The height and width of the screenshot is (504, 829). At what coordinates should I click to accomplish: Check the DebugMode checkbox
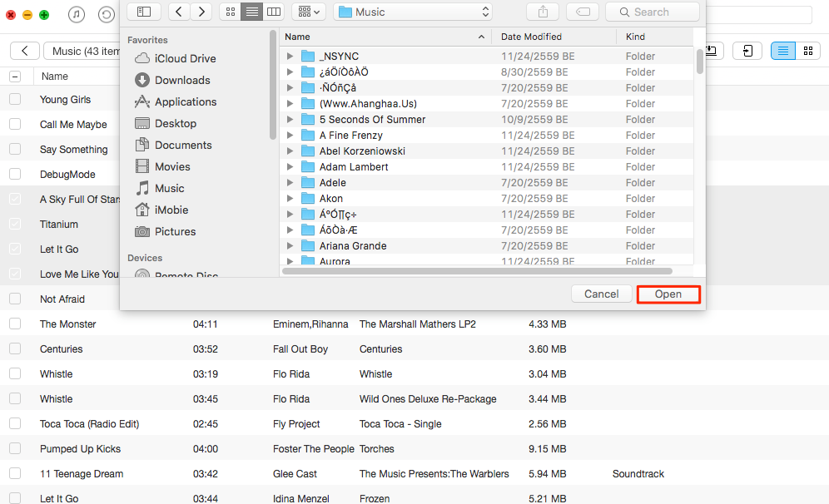[x=15, y=174]
